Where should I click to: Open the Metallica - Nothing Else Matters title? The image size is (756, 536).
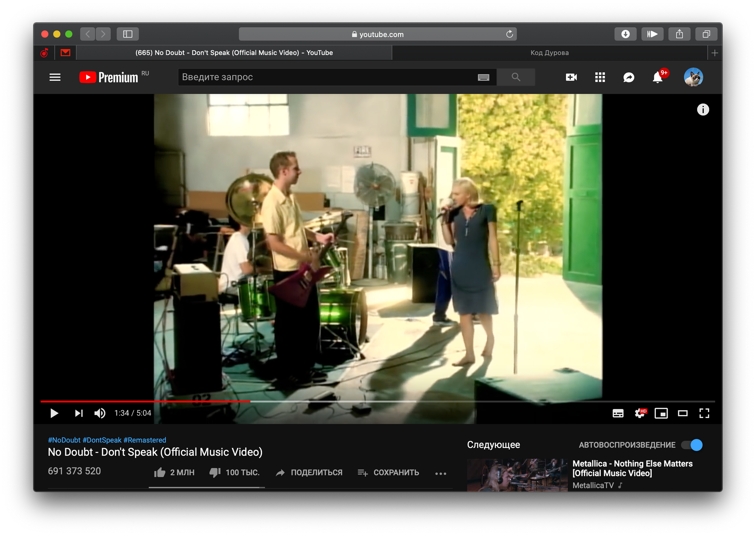coord(632,468)
